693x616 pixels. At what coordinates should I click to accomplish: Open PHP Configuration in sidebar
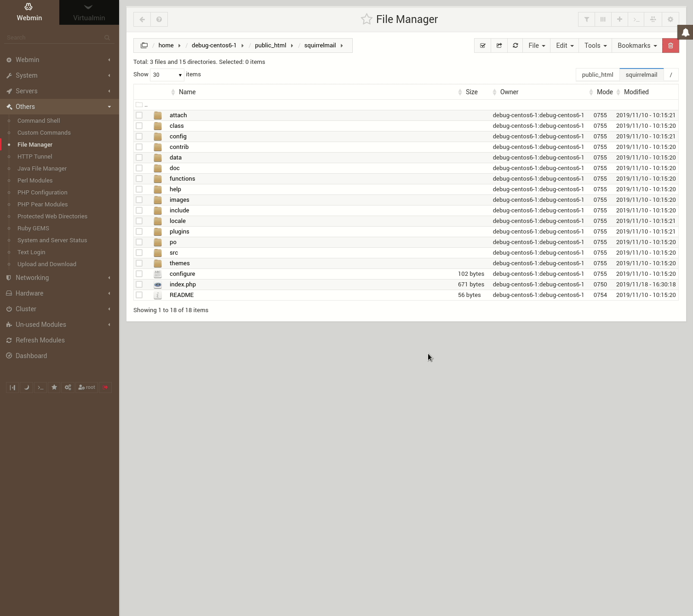coord(42,193)
